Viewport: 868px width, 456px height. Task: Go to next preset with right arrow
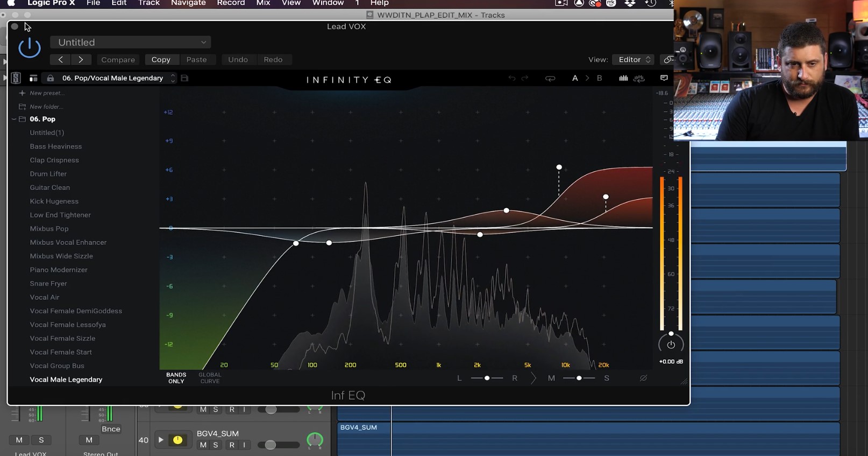pos(81,59)
